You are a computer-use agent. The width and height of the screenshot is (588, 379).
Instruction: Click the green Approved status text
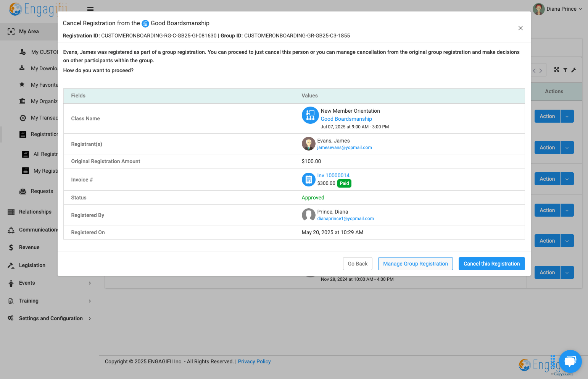click(313, 198)
